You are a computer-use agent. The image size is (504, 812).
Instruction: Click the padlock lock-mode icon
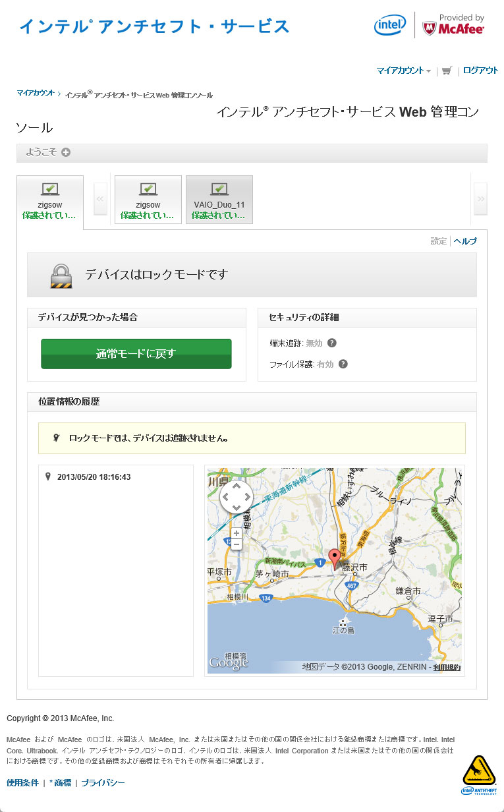pos(61,275)
